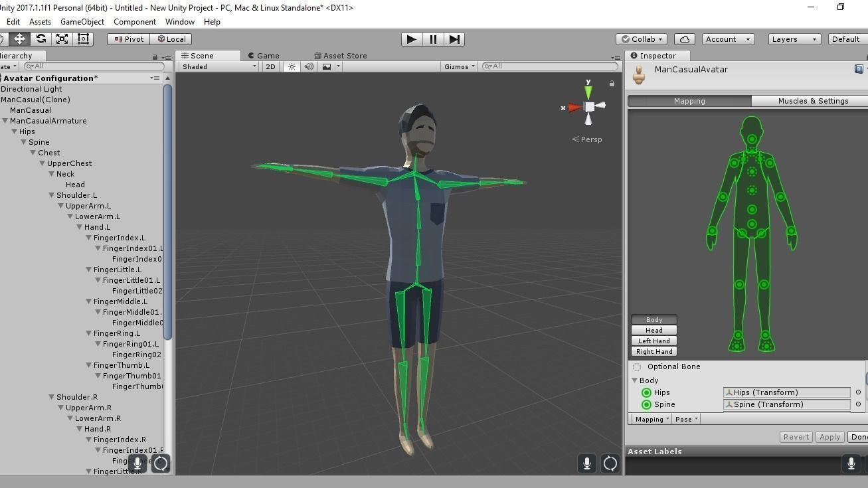Open the Default layout dropdown
The image size is (868, 488).
pos(848,39)
